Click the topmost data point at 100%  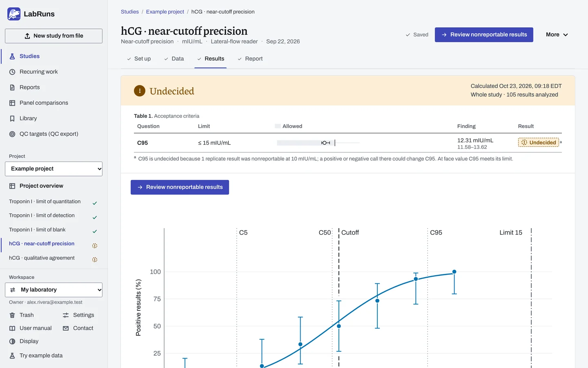tap(454, 272)
